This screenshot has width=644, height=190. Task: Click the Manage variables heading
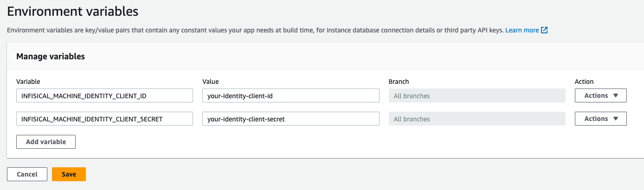point(51,57)
